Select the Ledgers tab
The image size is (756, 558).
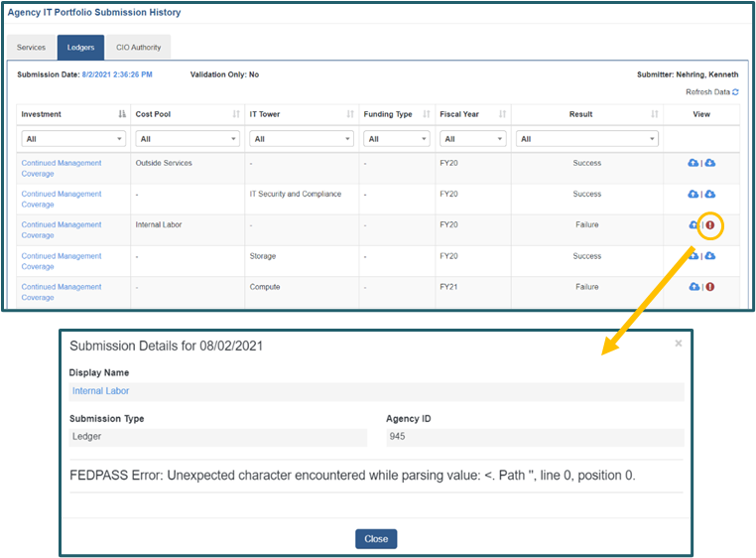[80, 48]
